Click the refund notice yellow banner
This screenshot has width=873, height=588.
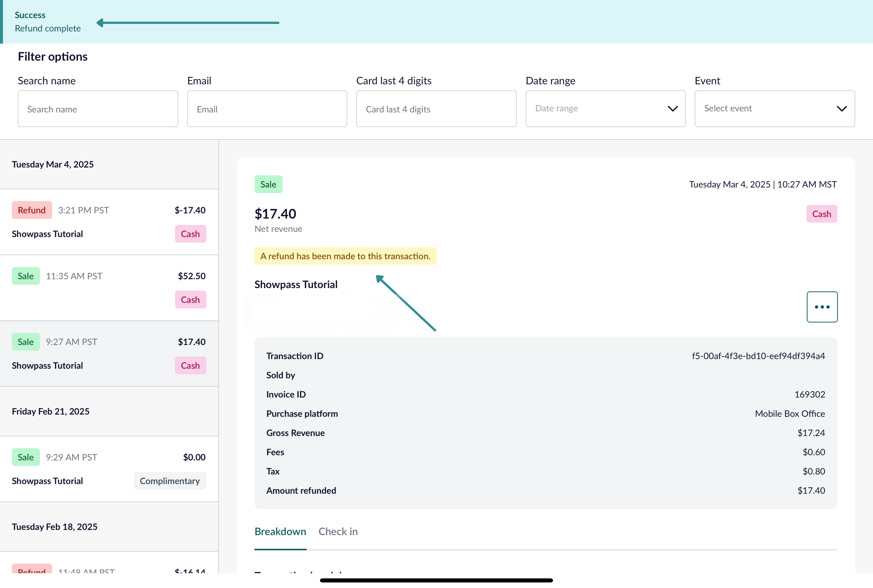click(x=346, y=256)
